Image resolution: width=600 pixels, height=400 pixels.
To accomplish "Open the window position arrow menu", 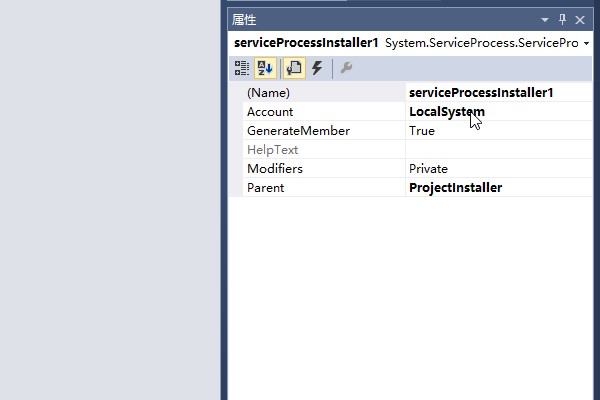I will click(x=545, y=19).
